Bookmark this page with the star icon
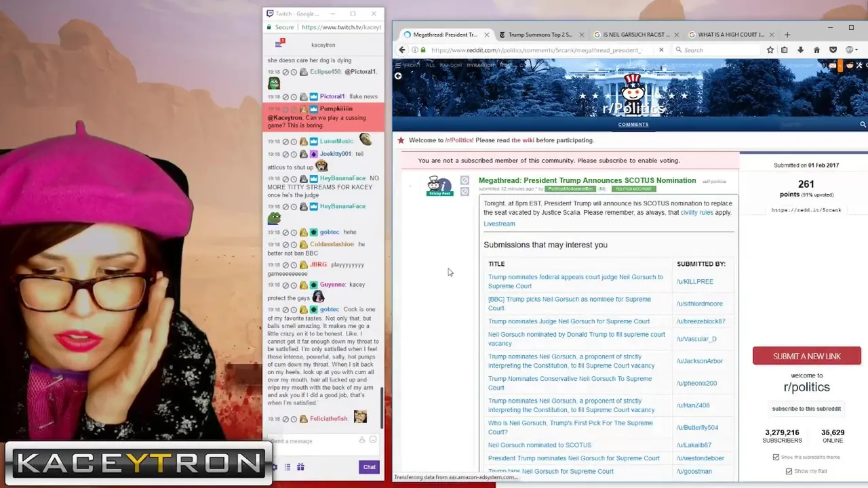868x488 pixels. (x=770, y=49)
